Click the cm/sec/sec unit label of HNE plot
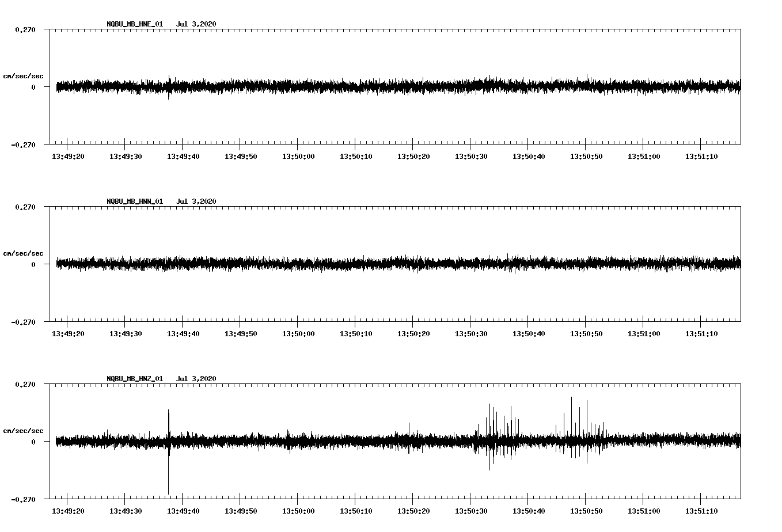 tap(23, 76)
